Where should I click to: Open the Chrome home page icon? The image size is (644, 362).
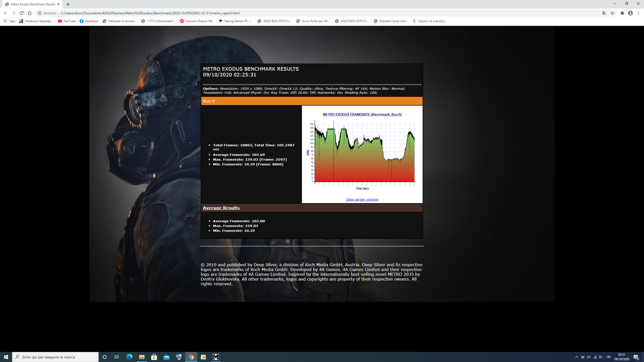tap(30, 13)
